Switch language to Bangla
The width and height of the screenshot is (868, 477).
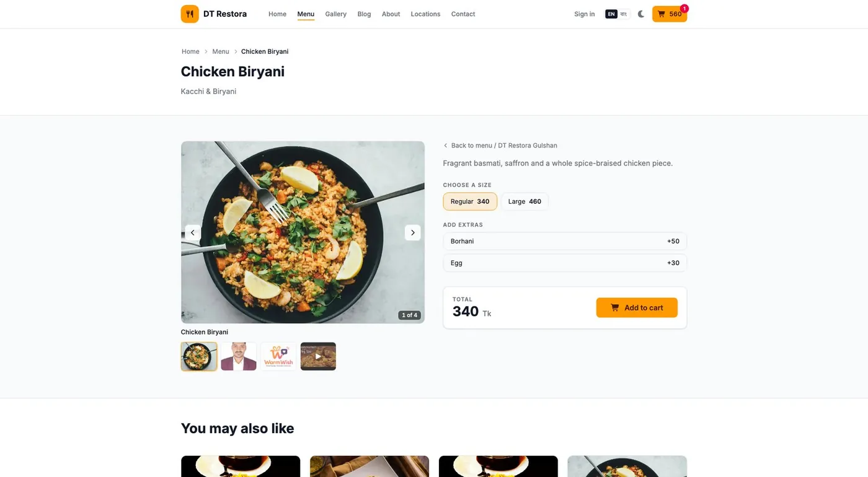tap(623, 14)
